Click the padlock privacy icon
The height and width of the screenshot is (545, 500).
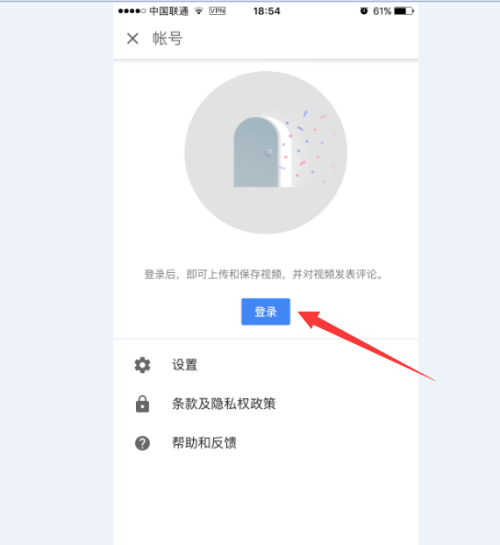click(x=142, y=404)
